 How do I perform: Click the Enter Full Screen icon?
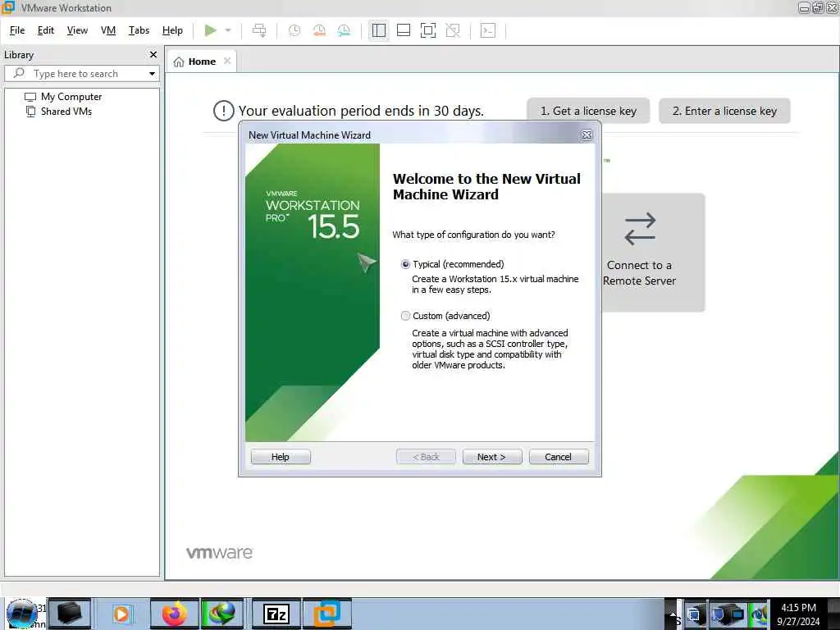pyautogui.click(x=428, y=30)
